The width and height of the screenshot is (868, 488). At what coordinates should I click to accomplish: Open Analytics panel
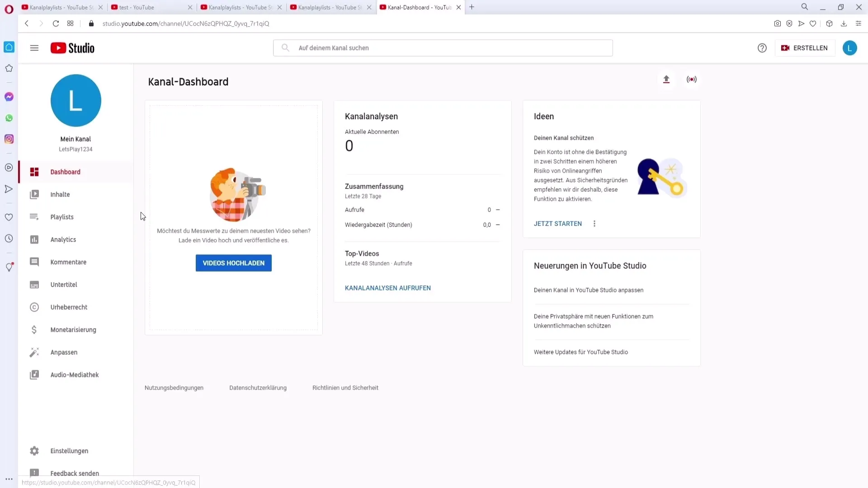[x=63, y=239]
